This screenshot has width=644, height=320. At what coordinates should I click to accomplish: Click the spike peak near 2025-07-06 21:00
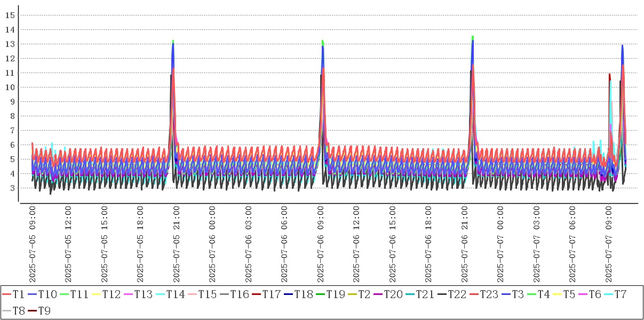[x=473, y=37]
